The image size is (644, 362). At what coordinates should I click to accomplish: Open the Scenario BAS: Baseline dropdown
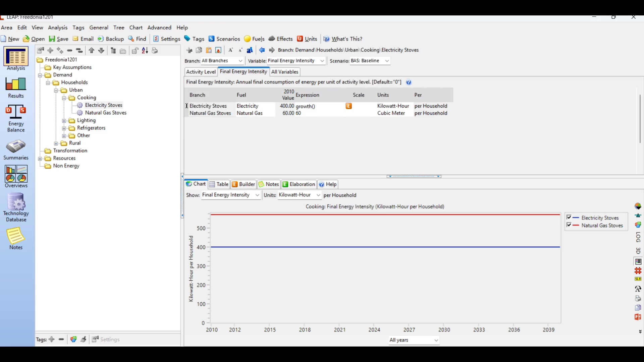click(x=370, y=61)
